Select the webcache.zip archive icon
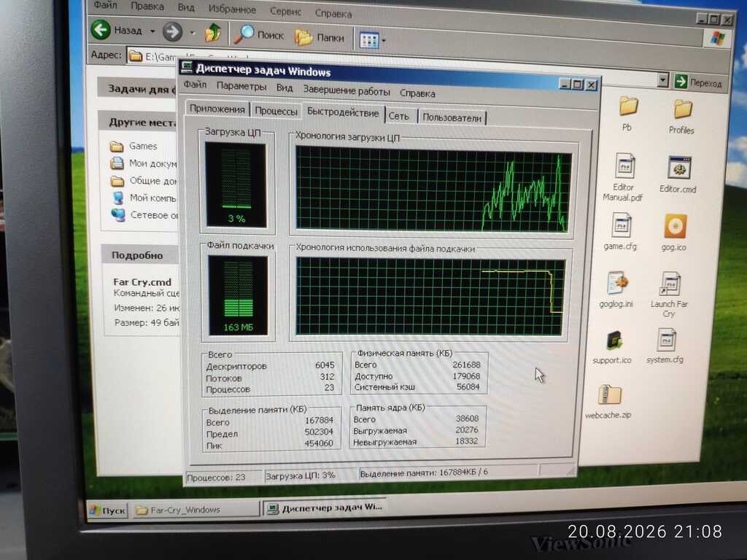Image resolution: width=747 pixels, height=560 pixels. point(609,396)
